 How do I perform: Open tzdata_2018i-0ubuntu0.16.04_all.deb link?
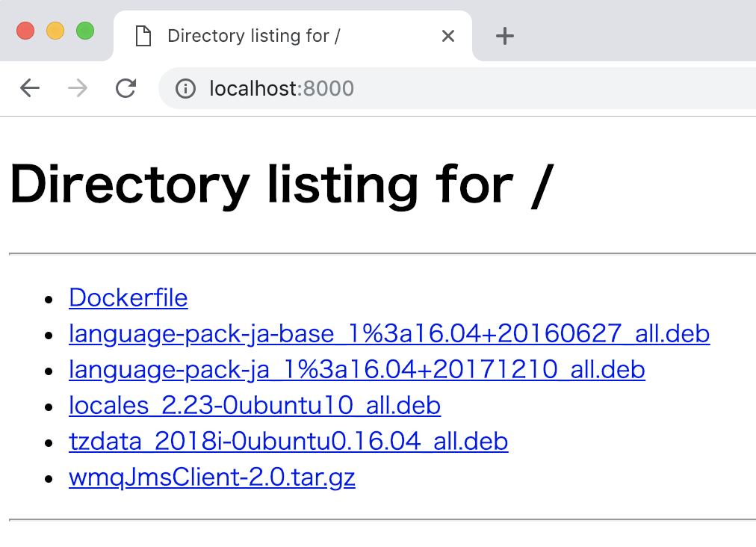[288, 442]
